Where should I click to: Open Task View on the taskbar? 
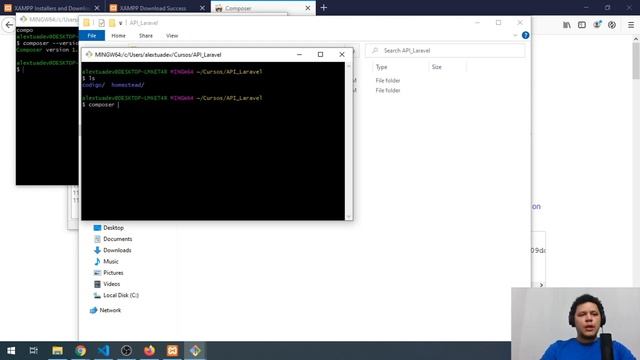(x=33, y=351)
